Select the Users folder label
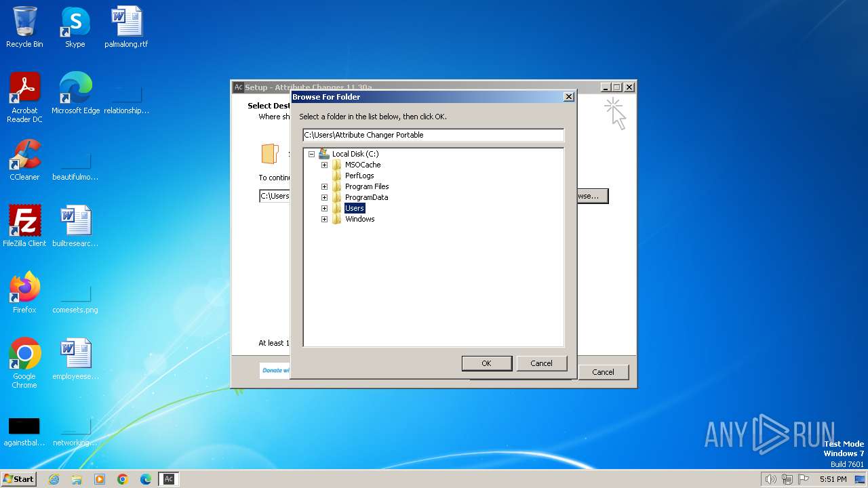The height and width of the screenshot is (488, 868). (355, 208)
